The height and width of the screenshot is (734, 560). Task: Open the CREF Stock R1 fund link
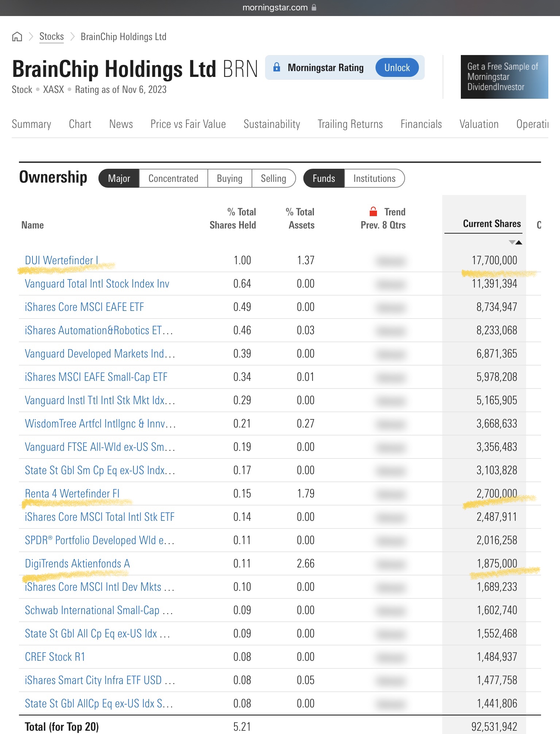point(55,657)
